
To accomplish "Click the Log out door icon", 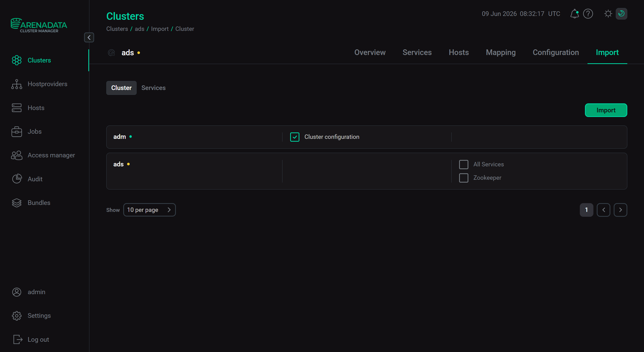I will pos(18,339).
